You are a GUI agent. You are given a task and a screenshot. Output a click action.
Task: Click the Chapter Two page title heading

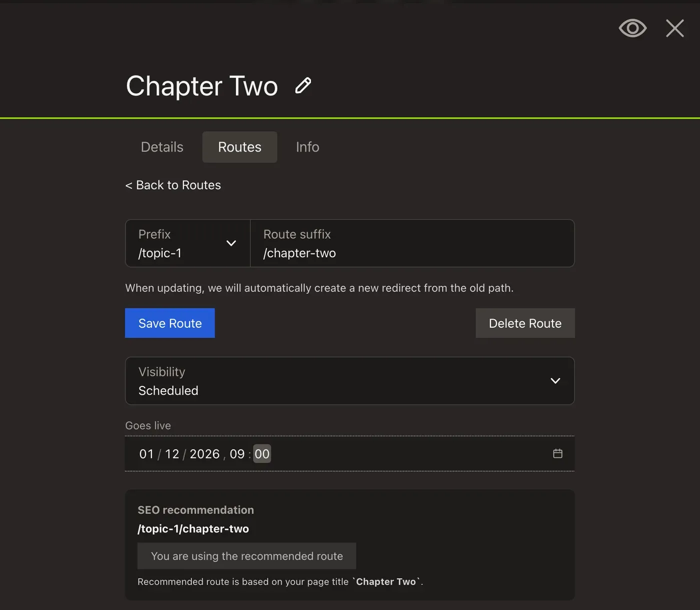pyautogui.click(x=202, y=86)
